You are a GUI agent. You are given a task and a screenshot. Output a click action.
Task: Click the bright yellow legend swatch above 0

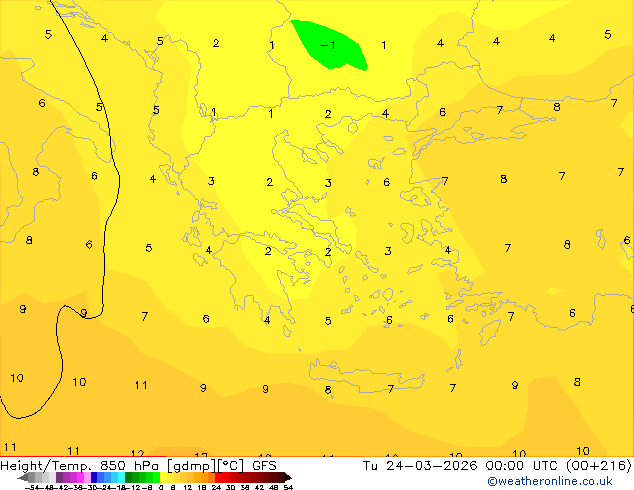pyautogui.click(x=163, y=477)
